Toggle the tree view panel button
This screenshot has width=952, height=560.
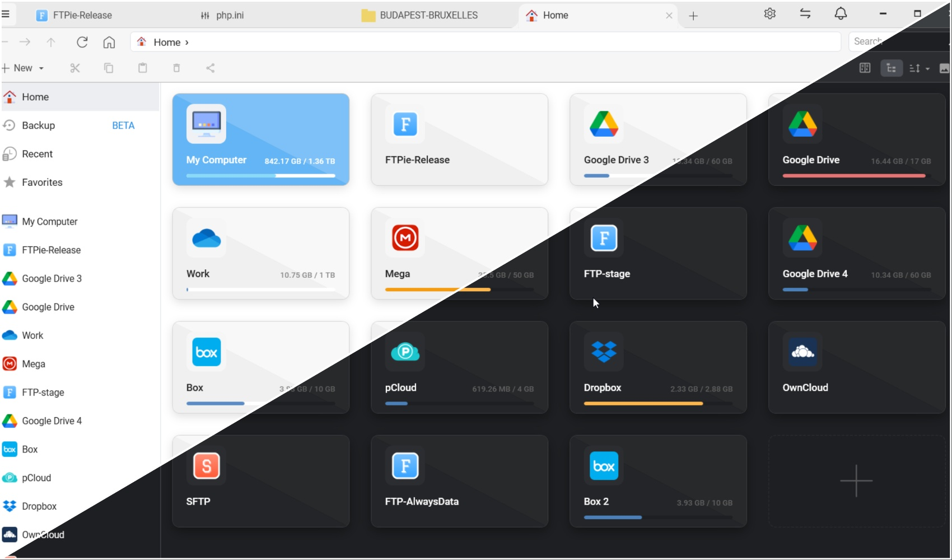click(x=892, y=68)
